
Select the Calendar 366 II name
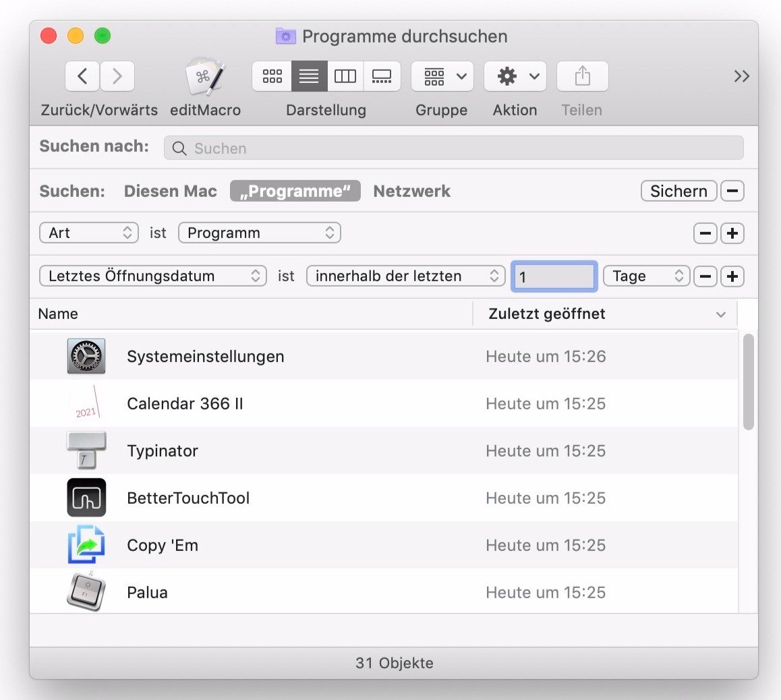[185, 403]
